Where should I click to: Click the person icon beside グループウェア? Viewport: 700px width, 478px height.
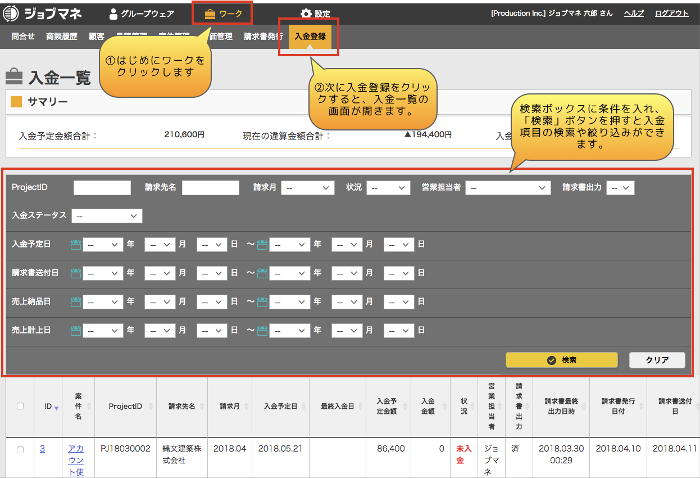pyautogui.click(x=113, y=14)
